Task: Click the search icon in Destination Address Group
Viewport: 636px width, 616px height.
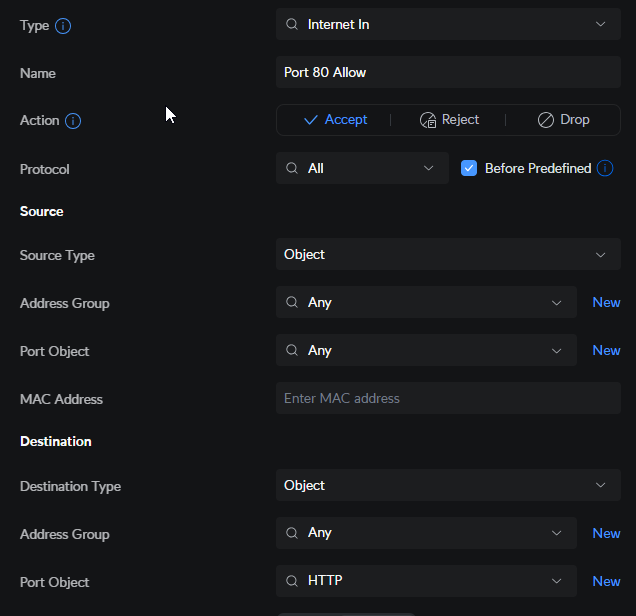Action: point(292,533)
